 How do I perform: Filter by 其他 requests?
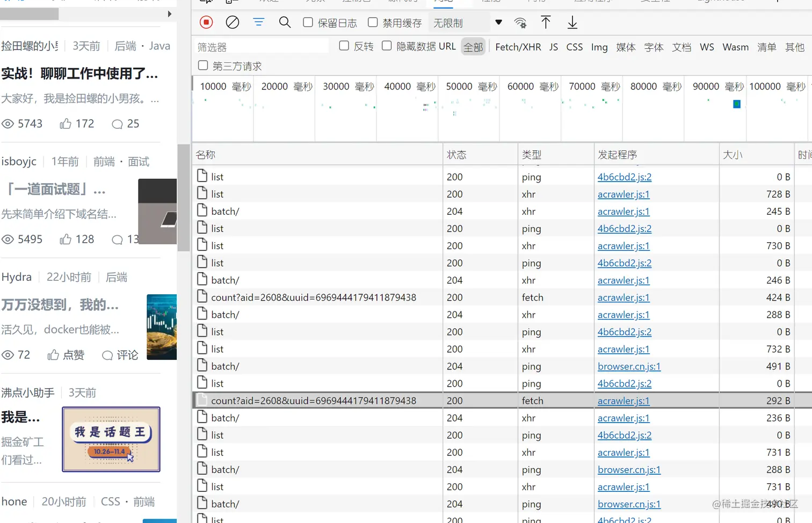[x=794, y=47]
